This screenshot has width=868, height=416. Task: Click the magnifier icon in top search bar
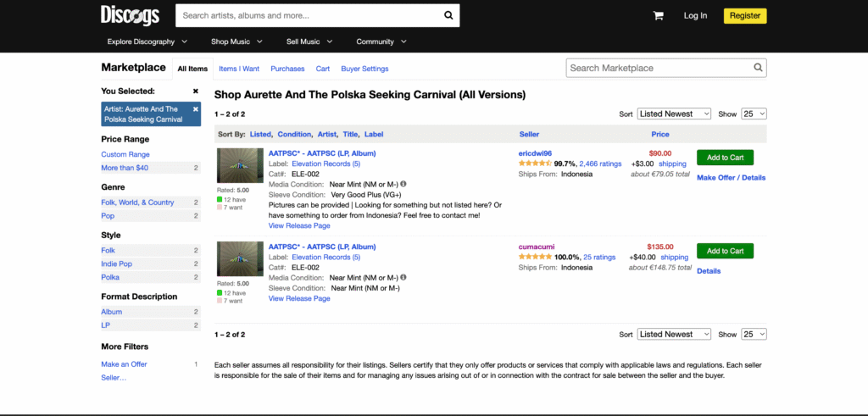coord(448,15)
